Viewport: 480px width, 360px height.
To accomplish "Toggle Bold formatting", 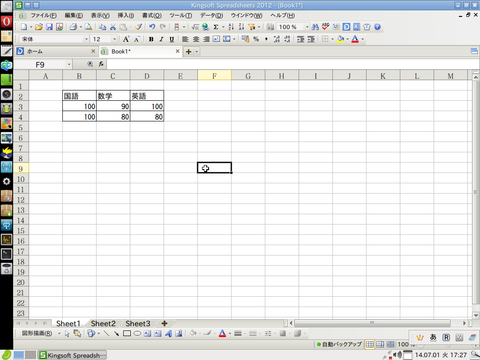I will coord(151,39).
